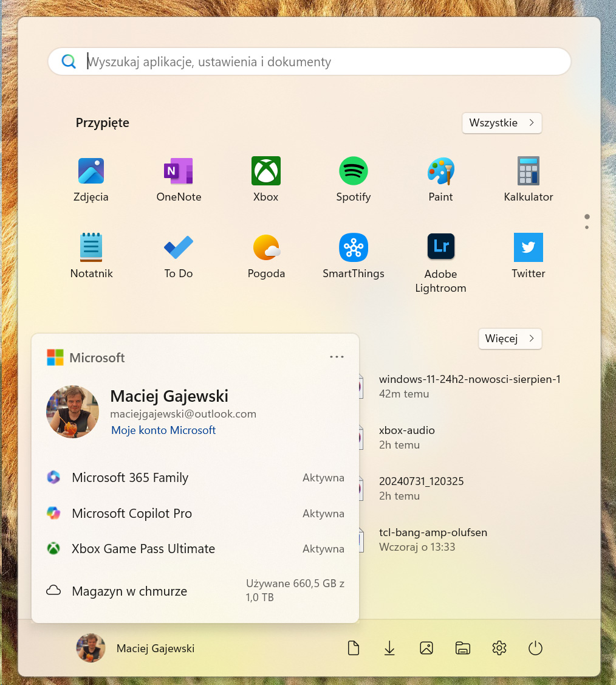
Task: Click the Microsoft 365 Family icon
Action: point(53,477)
